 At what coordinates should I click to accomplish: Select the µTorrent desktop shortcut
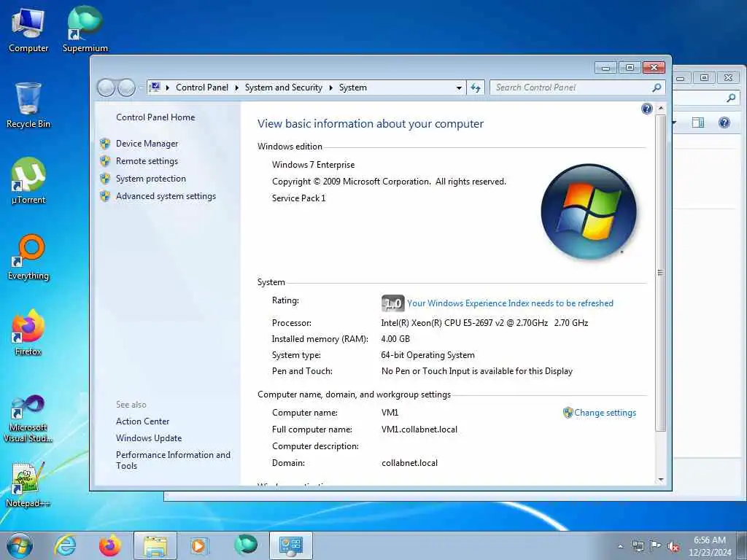28,181
